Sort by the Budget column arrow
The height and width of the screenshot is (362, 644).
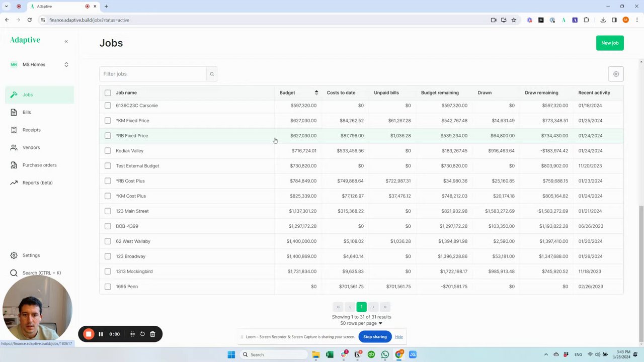coord(316,93)
